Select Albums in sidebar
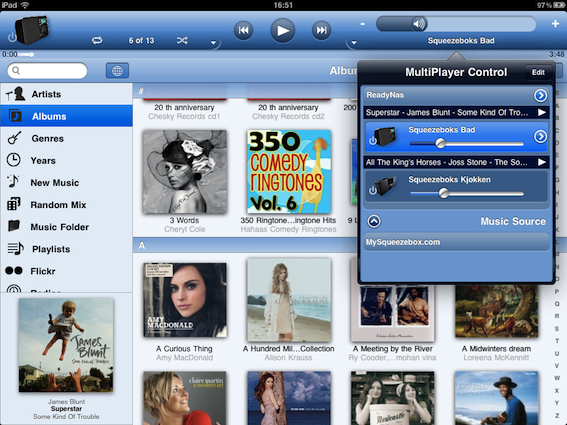 (x=67, y=116)
